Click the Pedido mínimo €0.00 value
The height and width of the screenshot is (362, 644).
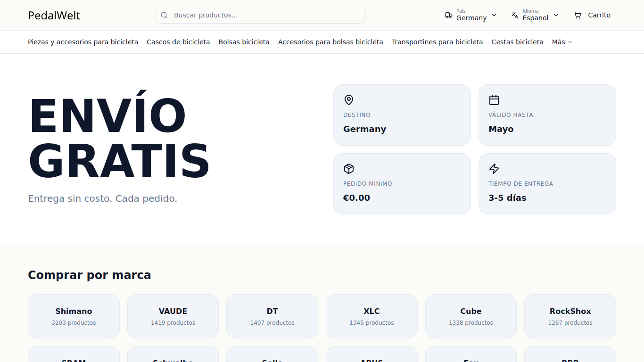(356, 198)
